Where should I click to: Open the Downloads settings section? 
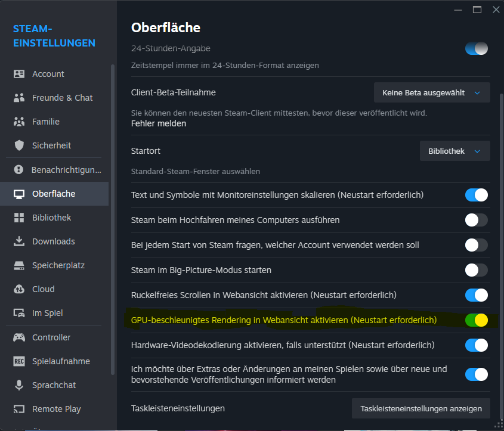point(54,241)
